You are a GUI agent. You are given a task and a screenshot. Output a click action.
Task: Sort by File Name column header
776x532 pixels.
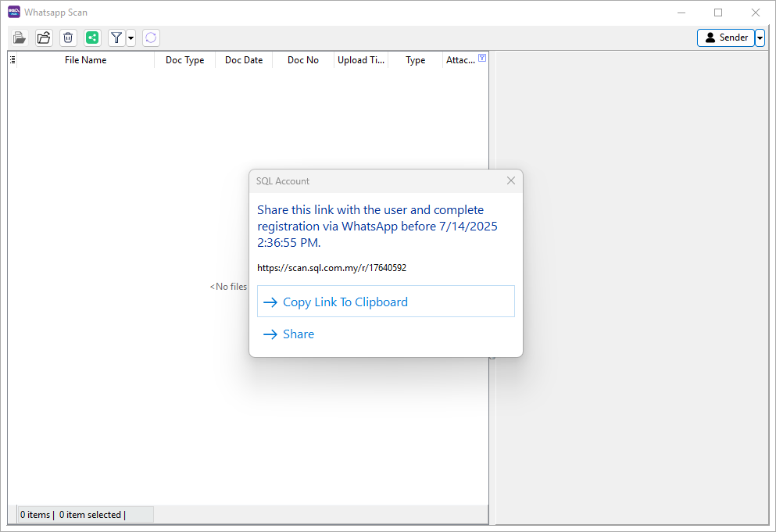pyautogui.click(x=86, y=60)
